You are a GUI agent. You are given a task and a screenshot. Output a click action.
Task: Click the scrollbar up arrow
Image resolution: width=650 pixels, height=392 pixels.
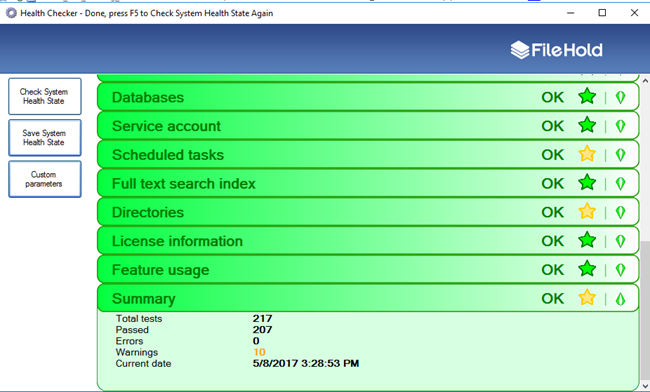coord(645,81)
